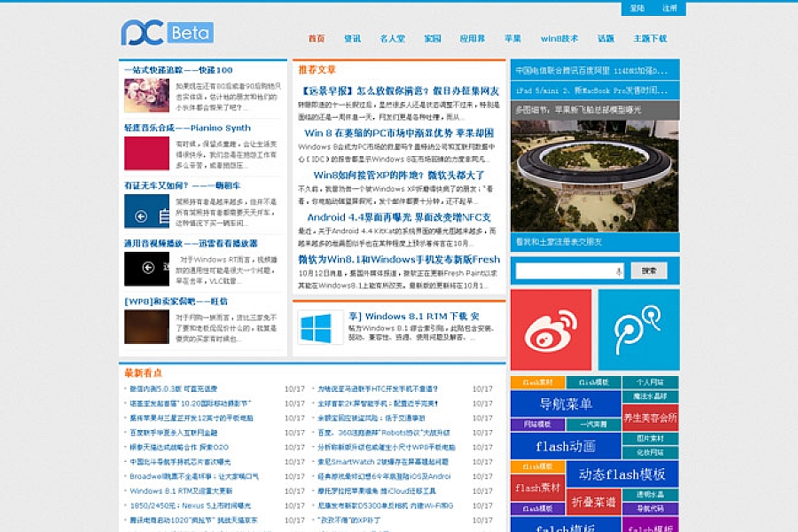
Task: Click the microphone icon in the search box
Action: 618,271
